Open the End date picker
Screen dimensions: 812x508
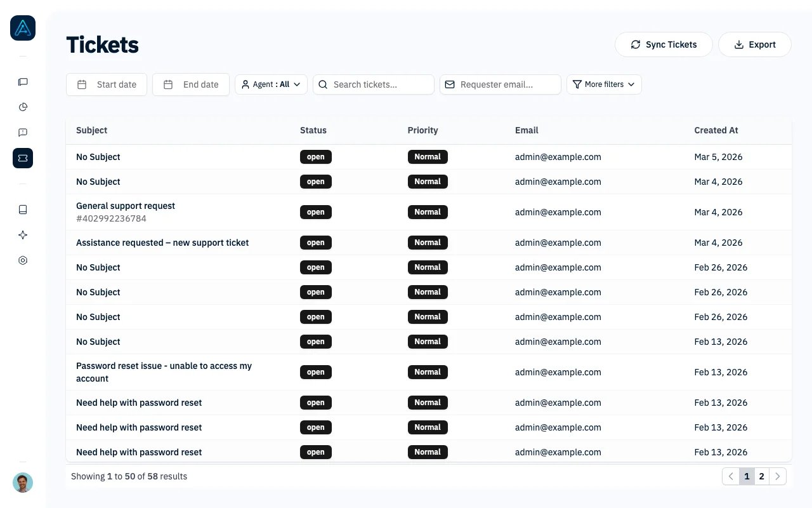191,84
